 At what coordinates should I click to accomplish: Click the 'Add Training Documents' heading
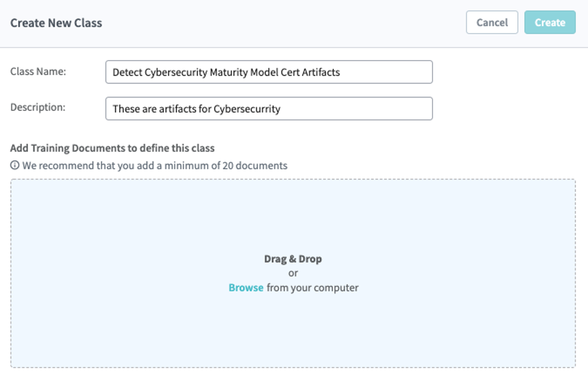[x=112, y=148]
